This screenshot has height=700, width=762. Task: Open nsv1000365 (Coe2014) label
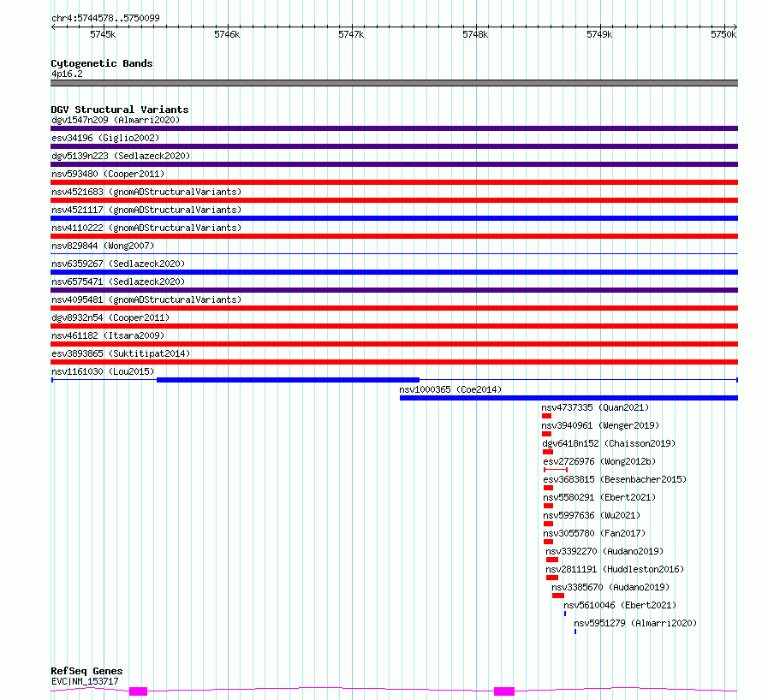(x=450, y=389)
